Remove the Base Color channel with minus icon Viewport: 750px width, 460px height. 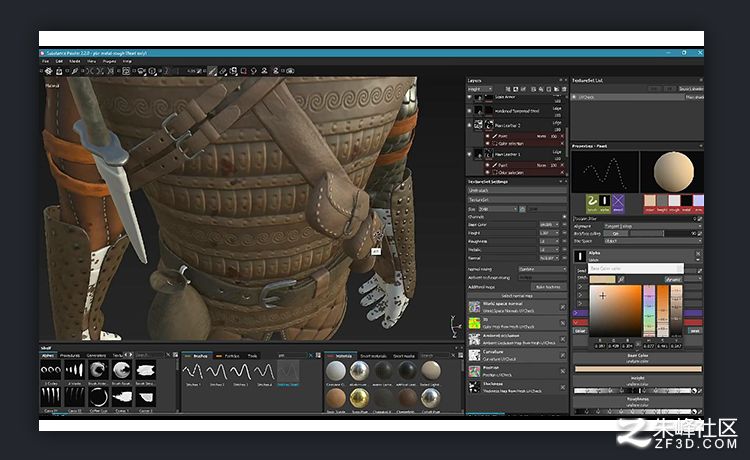[564, 225]
